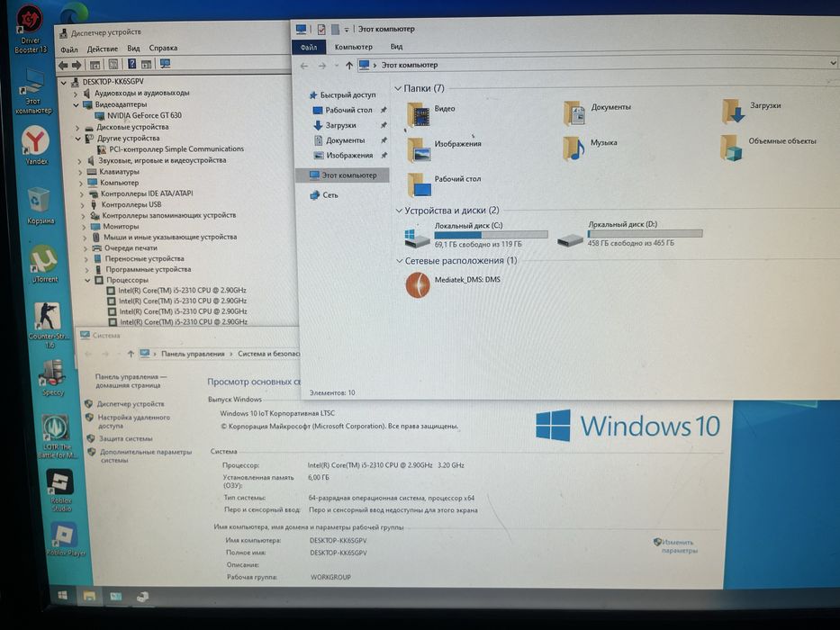
Task: Click Защита системы link
Action: pos(125,438)
